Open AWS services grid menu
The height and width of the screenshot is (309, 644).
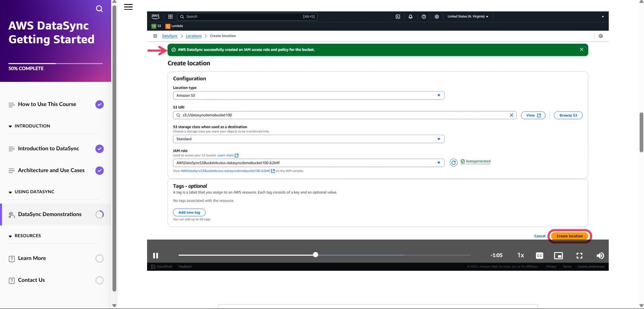pyautogui.click(x=170, y=16)
